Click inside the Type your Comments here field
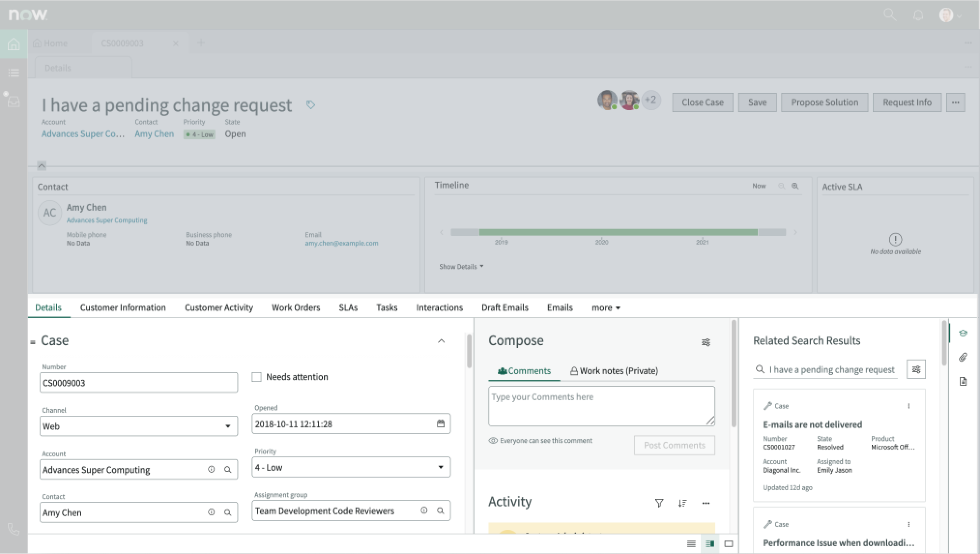The image size is (980, 554). [x=601, y=405]
